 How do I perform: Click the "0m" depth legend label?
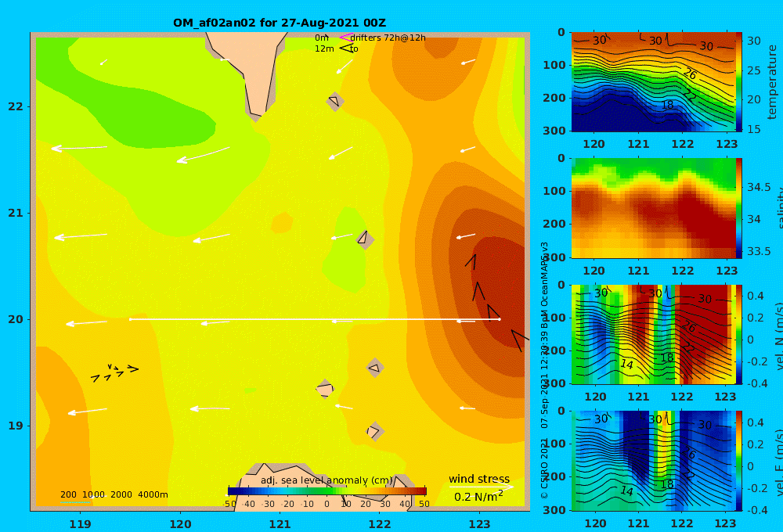pos(321,38)
